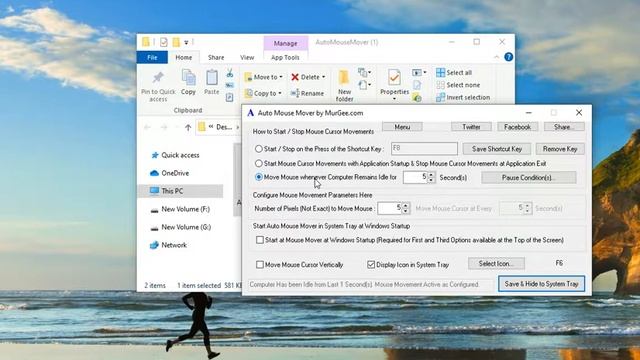This screenshot has width=640, height=360.
Task: Open the App Tools ribbon tab
Action: (x=285, y=58)
